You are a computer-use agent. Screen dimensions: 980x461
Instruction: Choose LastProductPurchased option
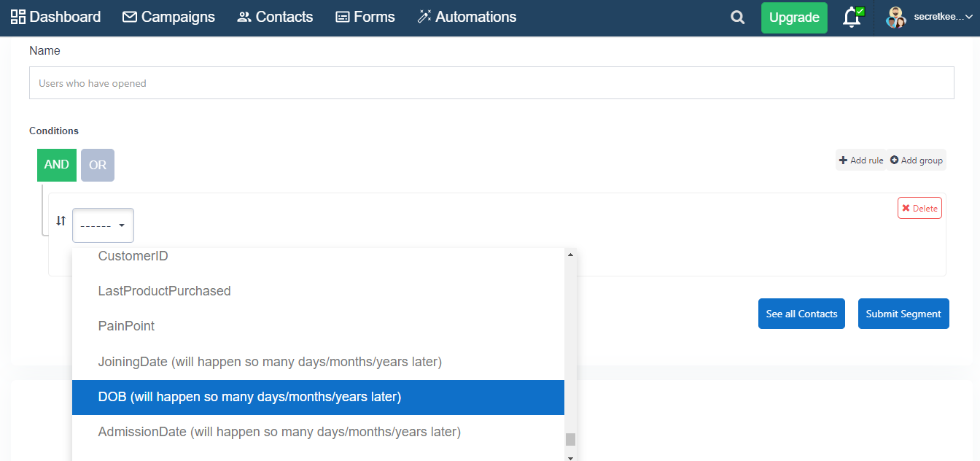(318, 291)
